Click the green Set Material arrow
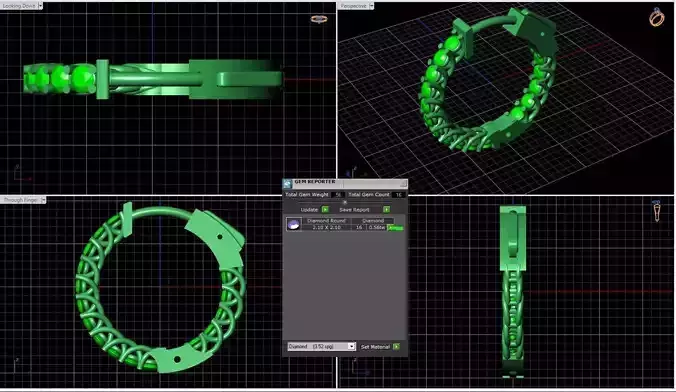 tap(396, 347)
